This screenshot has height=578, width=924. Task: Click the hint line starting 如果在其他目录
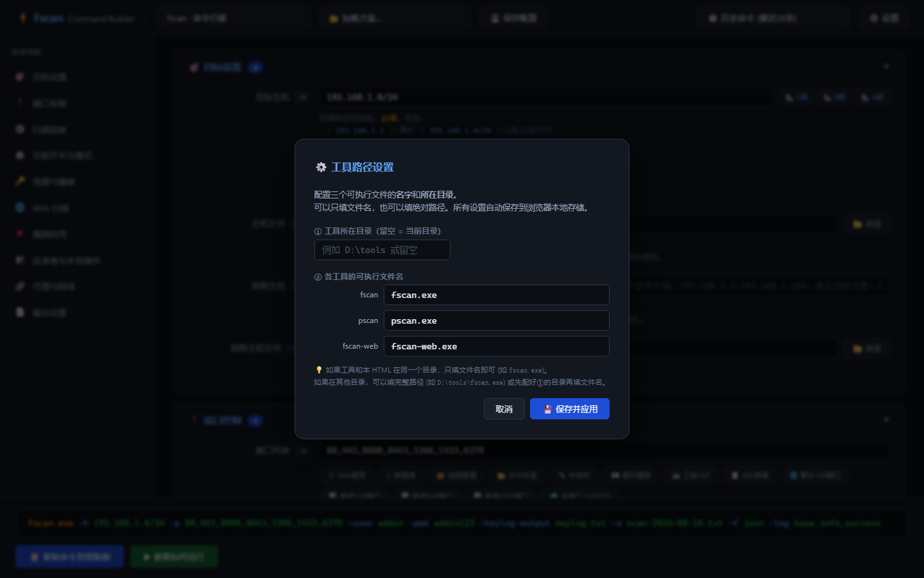point(460,382)
